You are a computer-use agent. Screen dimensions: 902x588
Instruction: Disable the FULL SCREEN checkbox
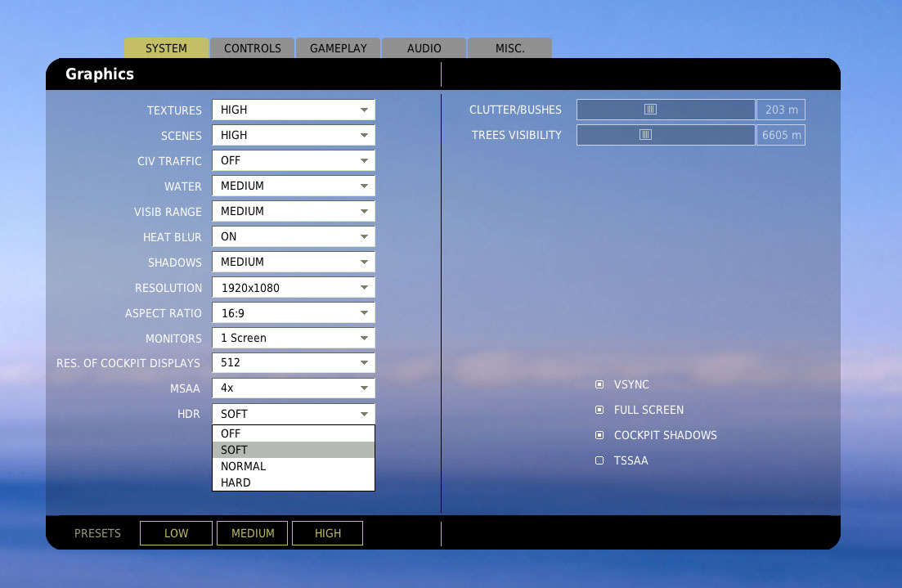(599, 410)
